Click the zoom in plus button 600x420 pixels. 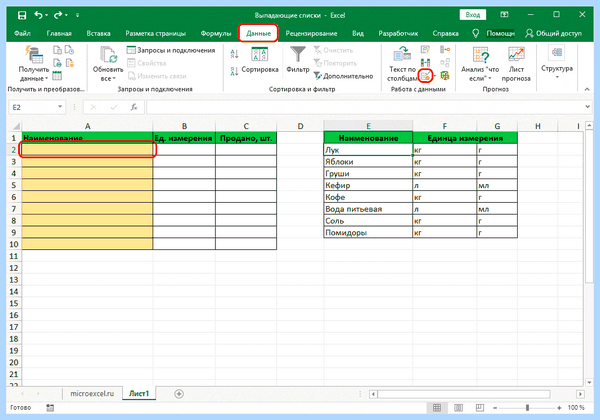(x=559, y=408)
